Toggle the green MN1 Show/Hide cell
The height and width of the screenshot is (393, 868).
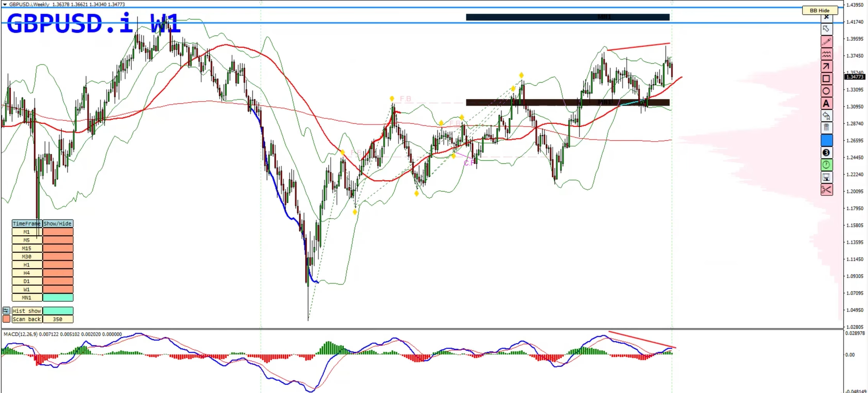pyautogui.click(x=58, y=297)
